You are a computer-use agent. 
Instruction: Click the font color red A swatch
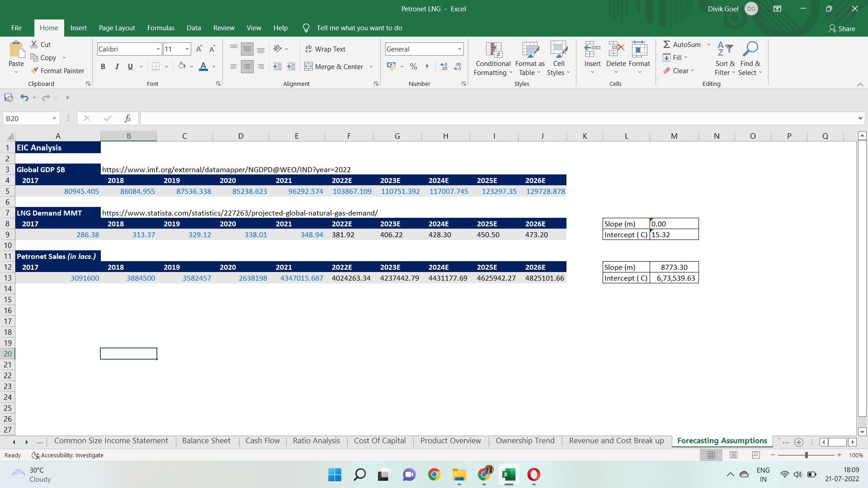click(203, 66)
